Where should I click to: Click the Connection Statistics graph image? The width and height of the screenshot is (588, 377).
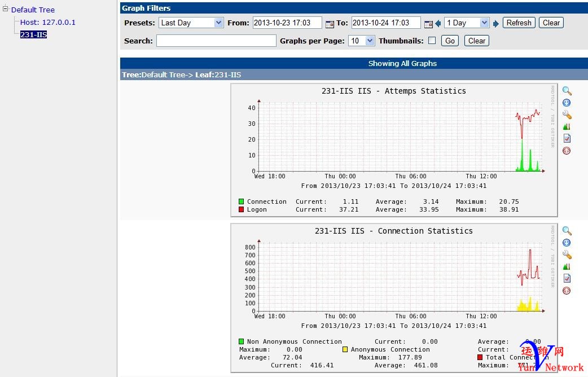click(x=394, y=298)
